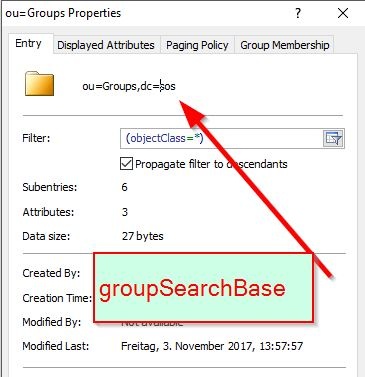Click the Filter: label

(x=36, y=138)
